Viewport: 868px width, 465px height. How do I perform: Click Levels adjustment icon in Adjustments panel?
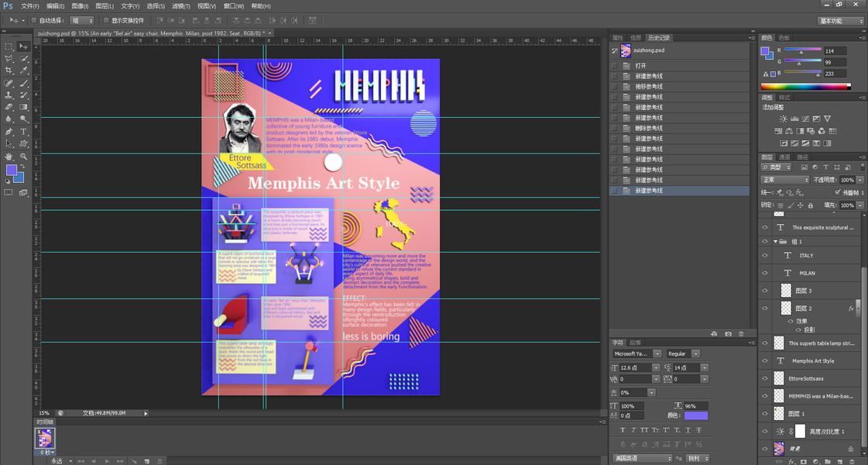point(794,119)
